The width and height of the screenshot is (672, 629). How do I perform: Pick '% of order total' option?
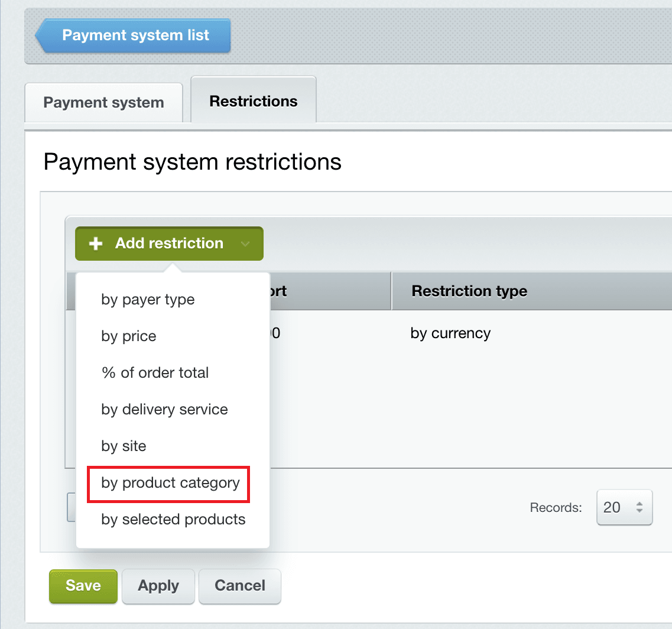[155, 373]
